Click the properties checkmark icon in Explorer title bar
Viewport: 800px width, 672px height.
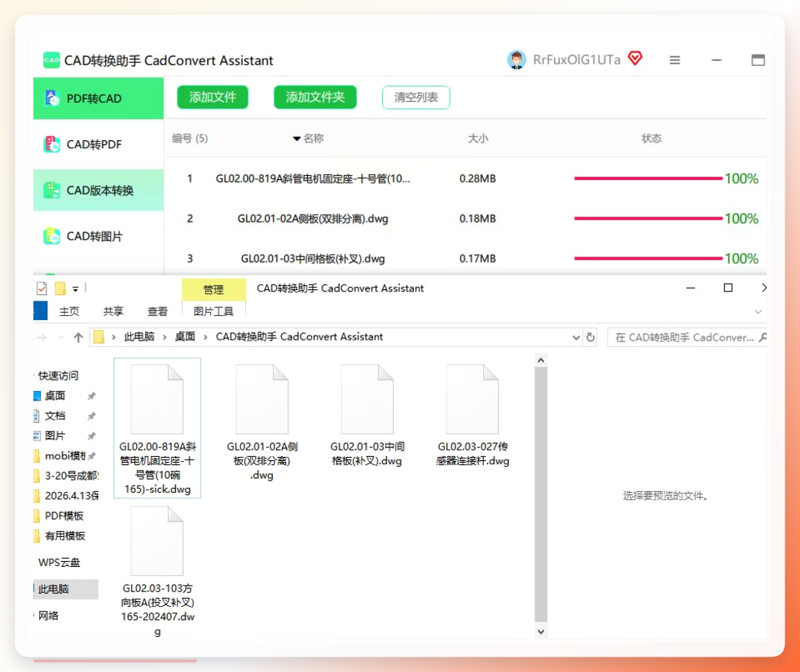tap(42, 288)
